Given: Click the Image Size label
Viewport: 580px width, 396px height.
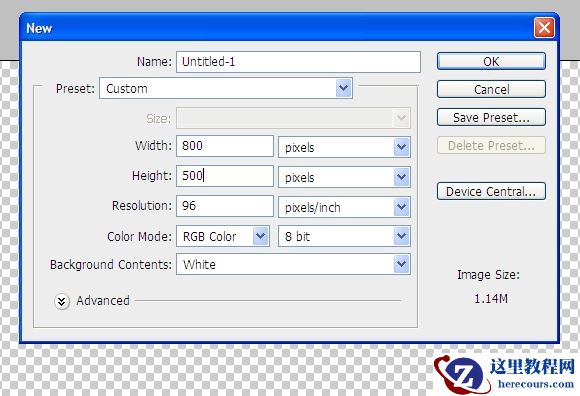Looking at the screenshot, I should [488, 275].
